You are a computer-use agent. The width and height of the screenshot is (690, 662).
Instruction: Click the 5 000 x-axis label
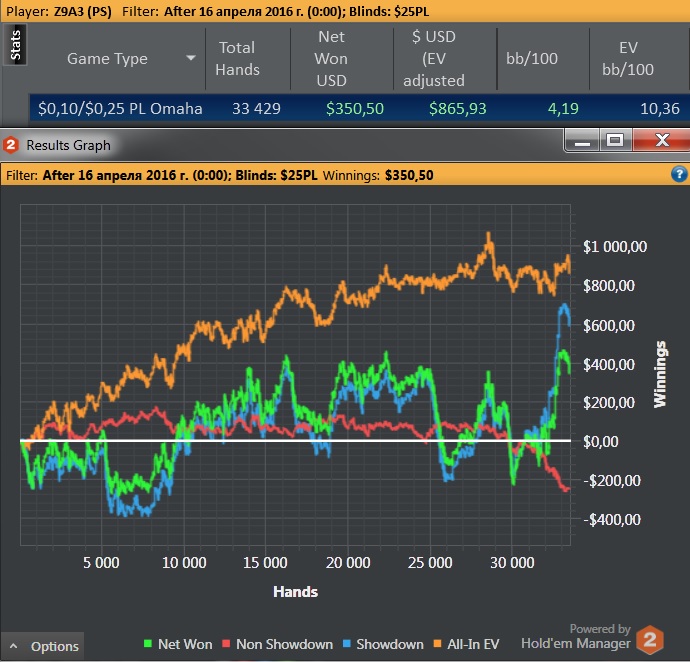tap(101, 563)
